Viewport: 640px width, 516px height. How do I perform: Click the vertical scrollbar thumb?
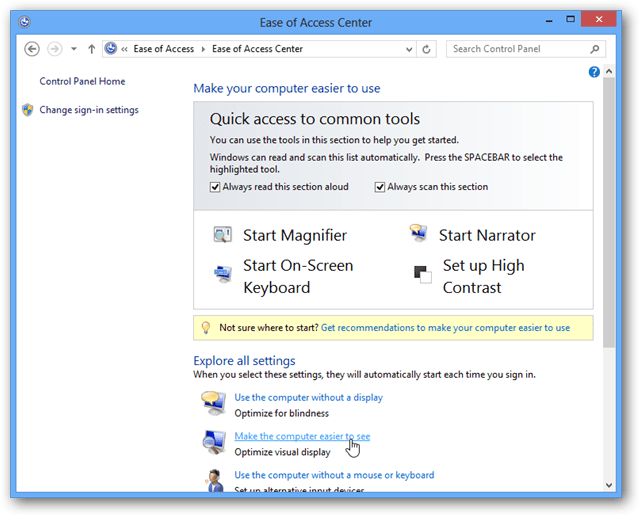tap(609, 212)
